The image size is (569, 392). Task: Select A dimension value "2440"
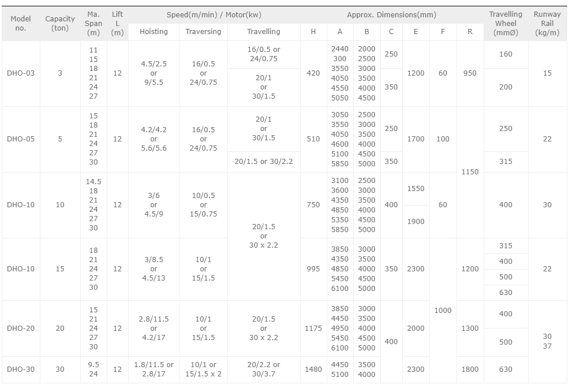coord(340,48)
